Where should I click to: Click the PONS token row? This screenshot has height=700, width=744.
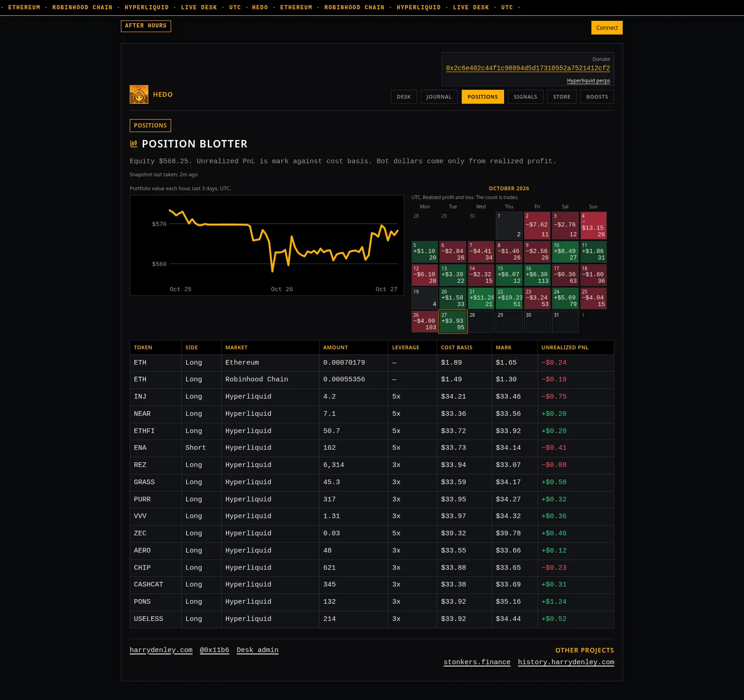(x=372, y=602)
